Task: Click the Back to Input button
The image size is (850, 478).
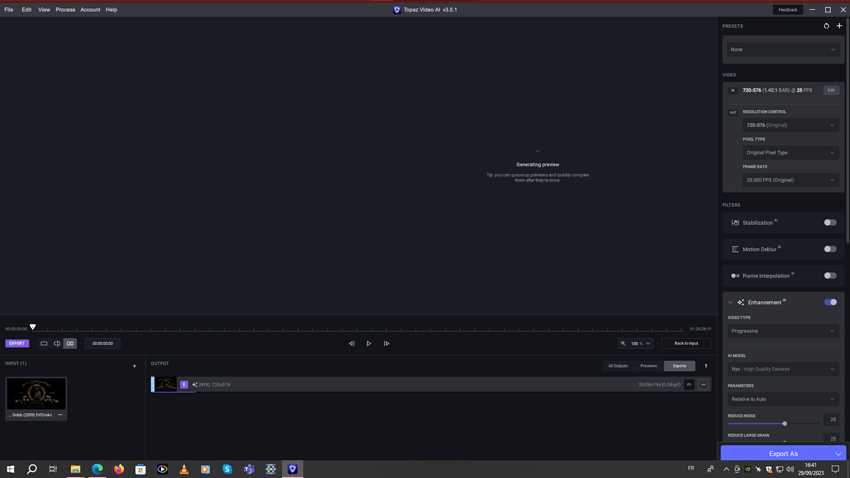Action: point(686,344)
